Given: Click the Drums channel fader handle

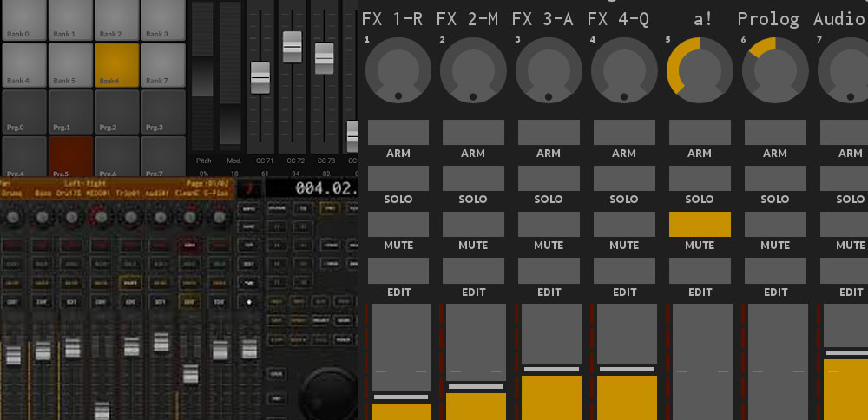Looking at the screenshot, I should pyautogui.click(x=13, y=355).
